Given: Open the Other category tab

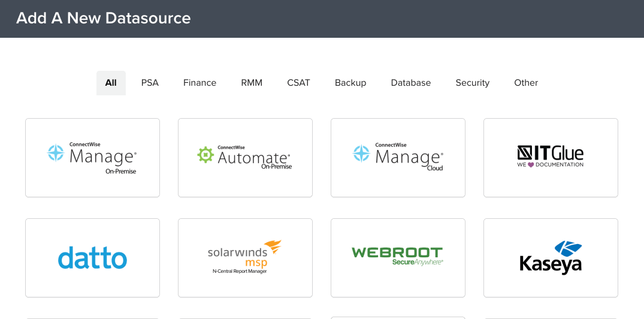Looking at the screenshot, I should click(x=526, y=83).
